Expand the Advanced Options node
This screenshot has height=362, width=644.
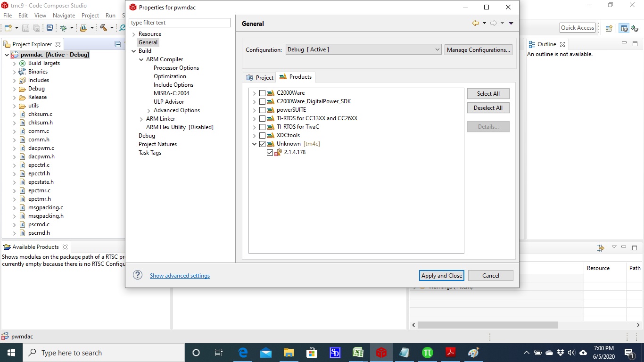tap(149, 110)
